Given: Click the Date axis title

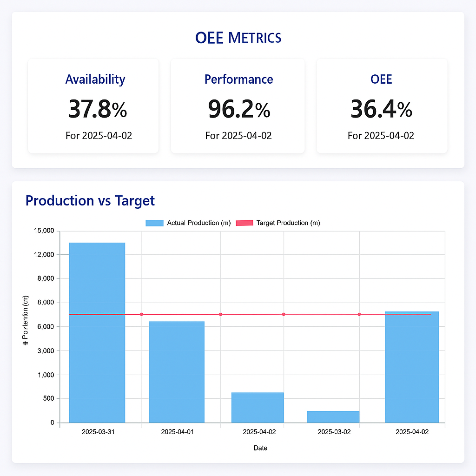Looking at the screenshot, I should [x=260, y=448].
